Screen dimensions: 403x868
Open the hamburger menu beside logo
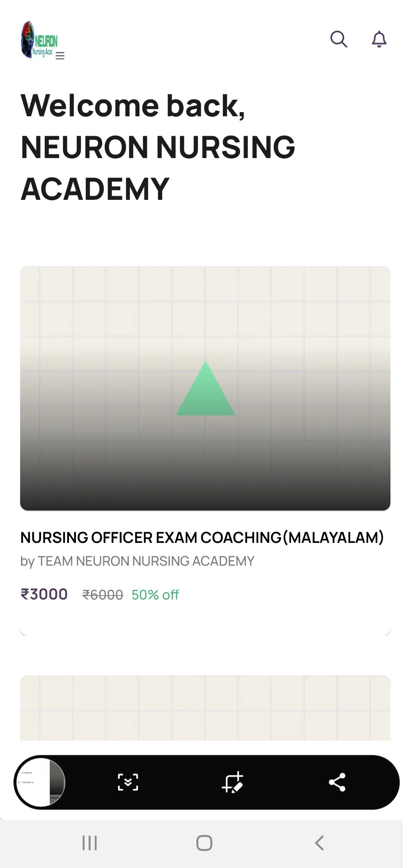pos(60,56)
